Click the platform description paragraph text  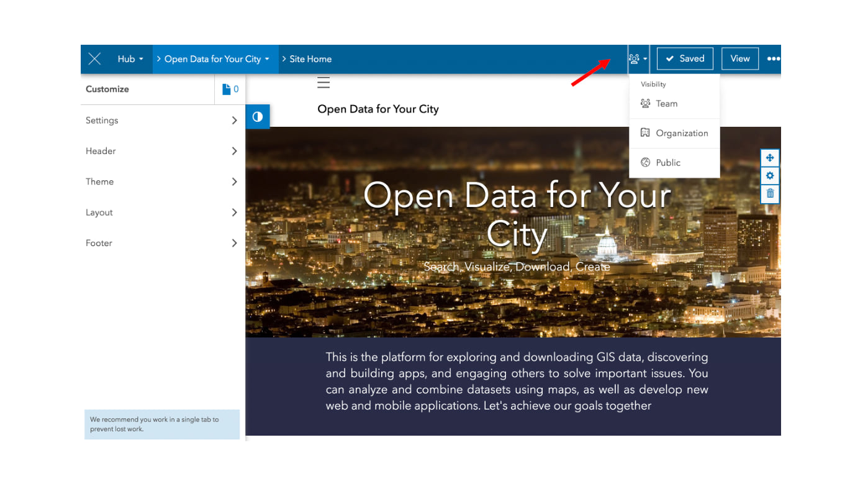[517, 382]
